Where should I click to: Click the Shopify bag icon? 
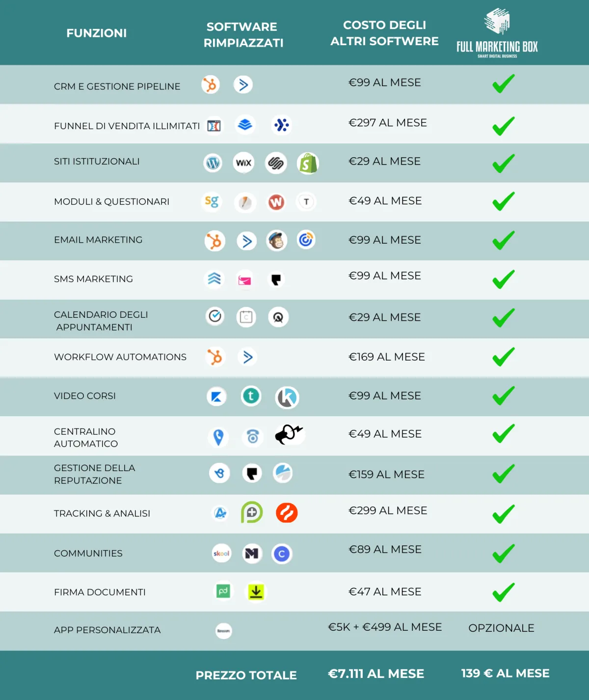coord(308,163)
